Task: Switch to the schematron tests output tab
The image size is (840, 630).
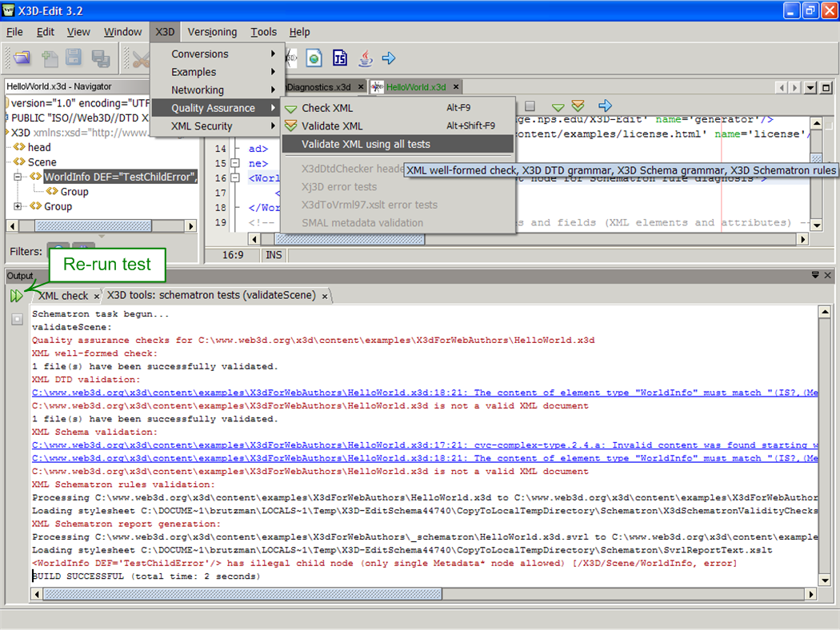Action: [211, 295]
